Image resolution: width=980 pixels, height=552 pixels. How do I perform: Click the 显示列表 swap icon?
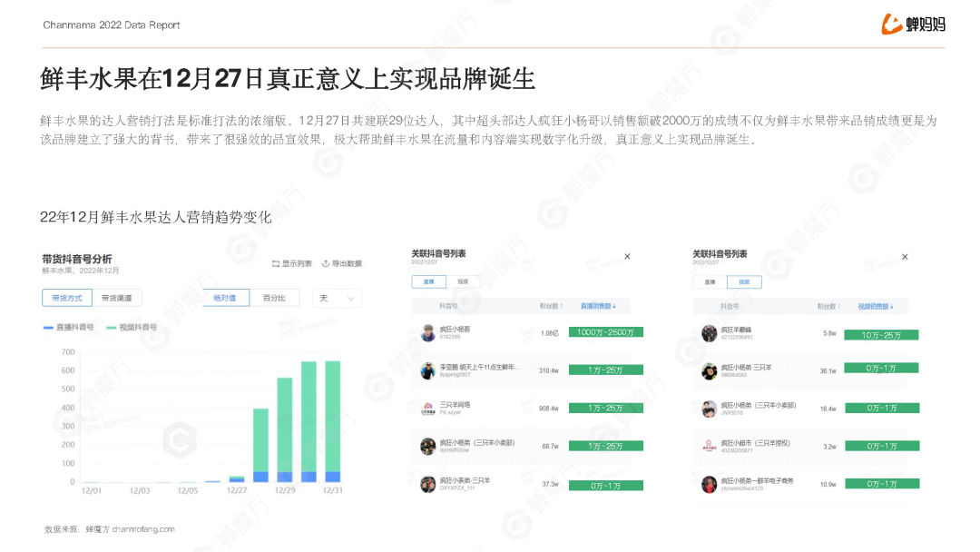276,264
